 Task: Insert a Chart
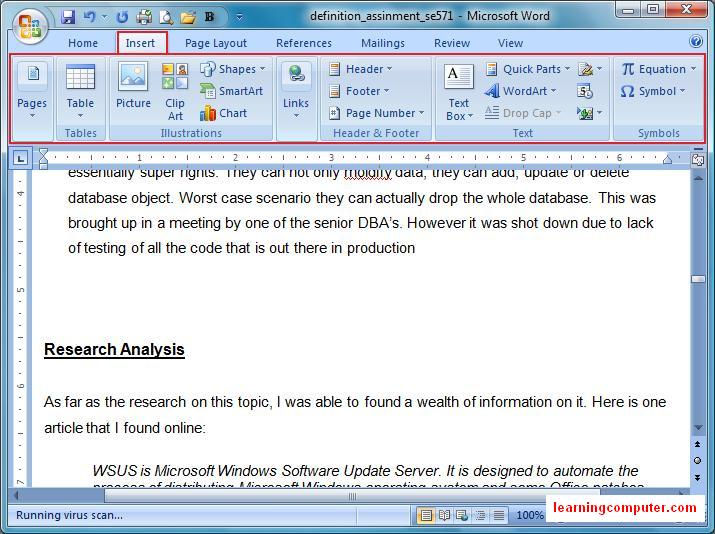click(x=224, y=113)
